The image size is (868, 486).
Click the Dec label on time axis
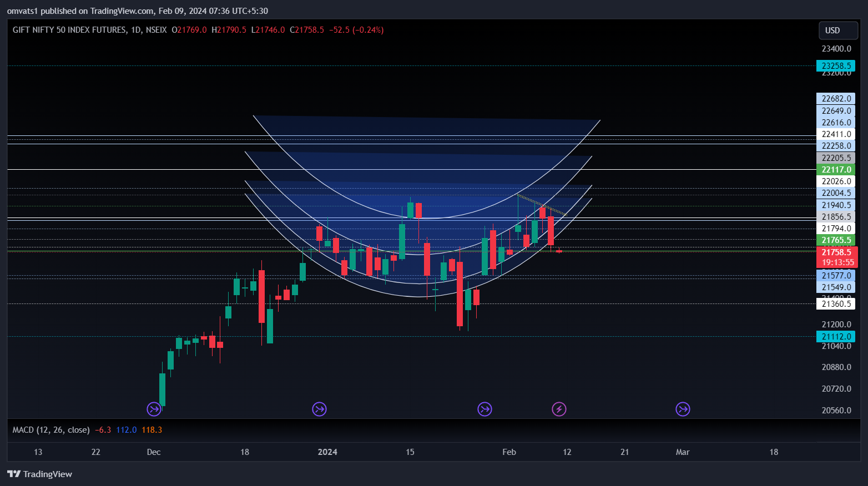154,452
